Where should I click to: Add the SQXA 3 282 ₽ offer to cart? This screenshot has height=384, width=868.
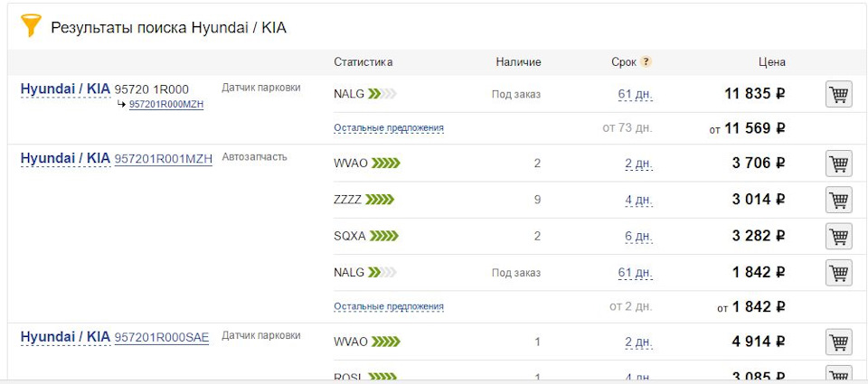[x=838, y=236]
